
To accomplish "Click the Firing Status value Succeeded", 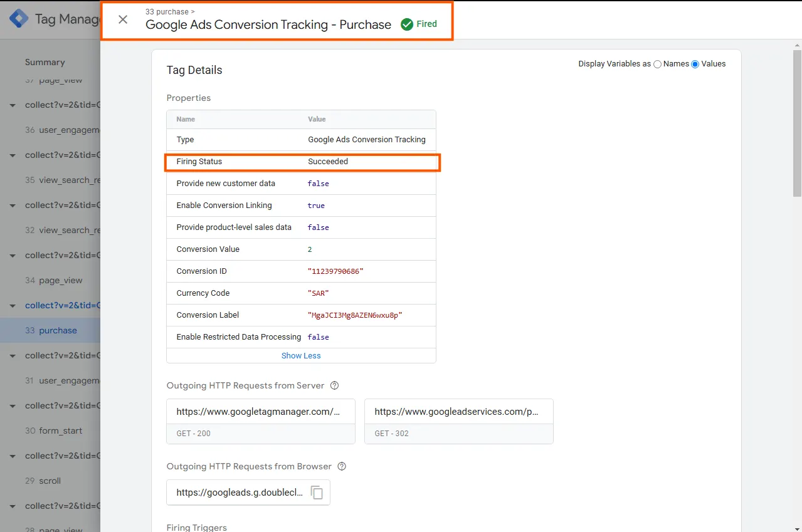I will (328, 162).
